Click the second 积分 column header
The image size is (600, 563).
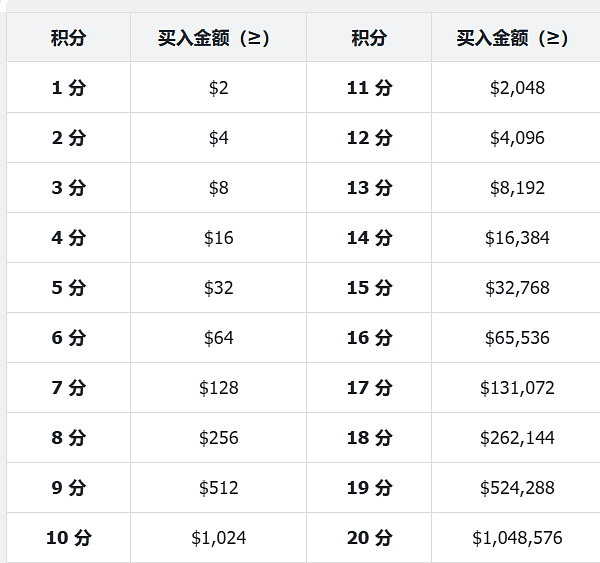point(369,38)
